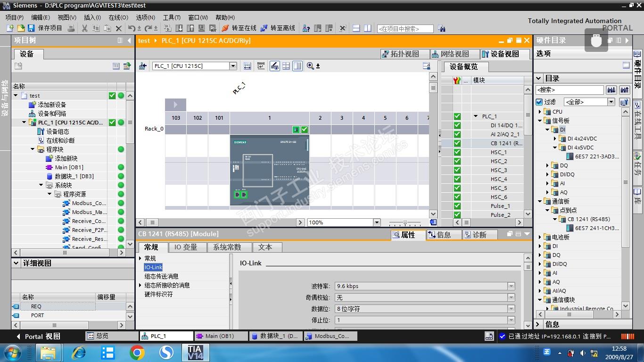Expand the CPU folder in hardware catalog
Image resolution: width=644 pixels, height=362 pixels.
(x=540, y=112)
